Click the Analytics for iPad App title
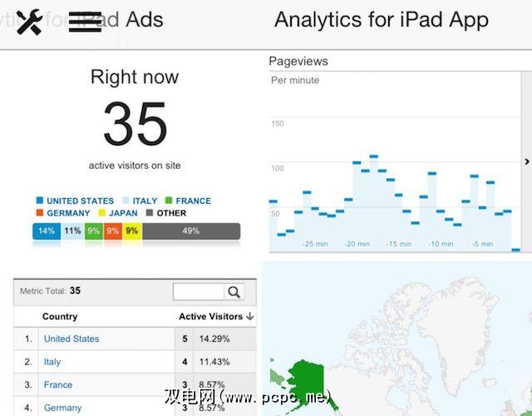 (382, 20)
